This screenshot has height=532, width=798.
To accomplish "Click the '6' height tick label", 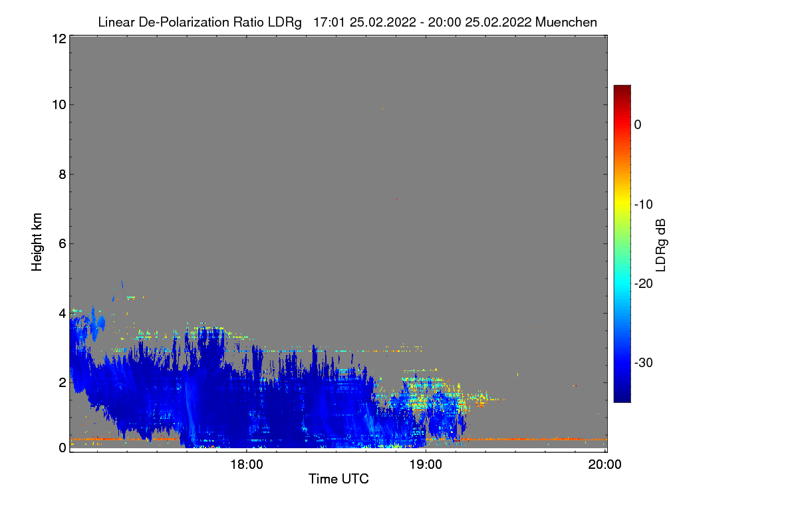I will [x=61, y=243].
